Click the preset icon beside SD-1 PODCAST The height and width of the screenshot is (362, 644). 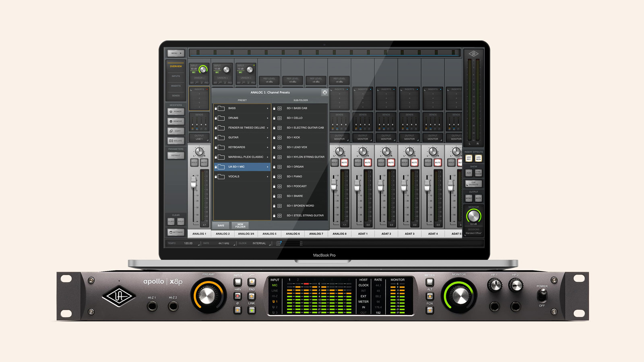280,186
